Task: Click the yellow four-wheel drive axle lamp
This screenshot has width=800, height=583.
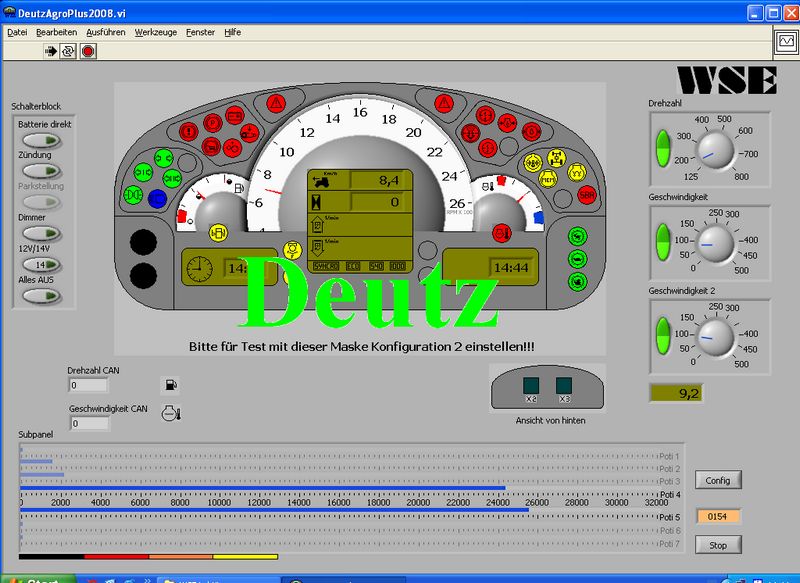Action: (x=557, y=159)
